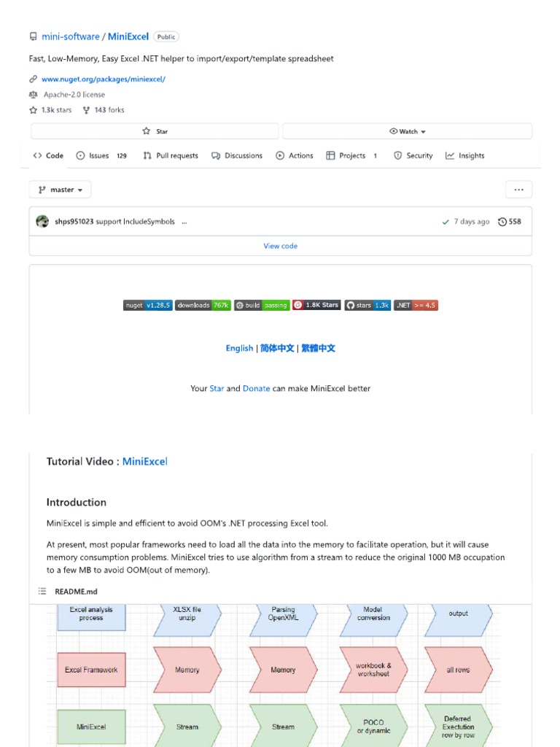Star the MiniExcel repository
The width and height of the screenshot is (560, 747).
click(x=155, y=131)
